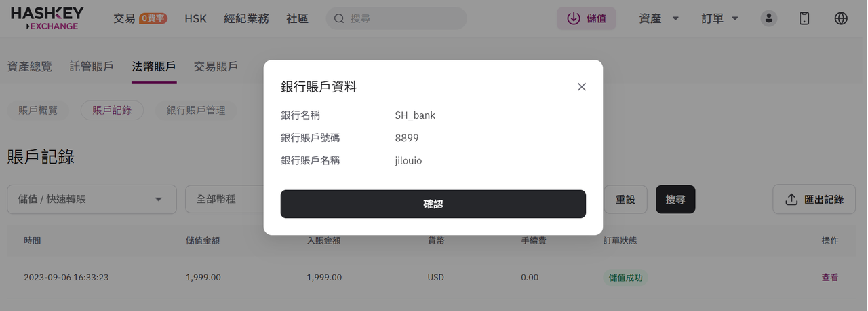Close the 銀行賬戶資料 dialog with X

[x=581, y=87]
